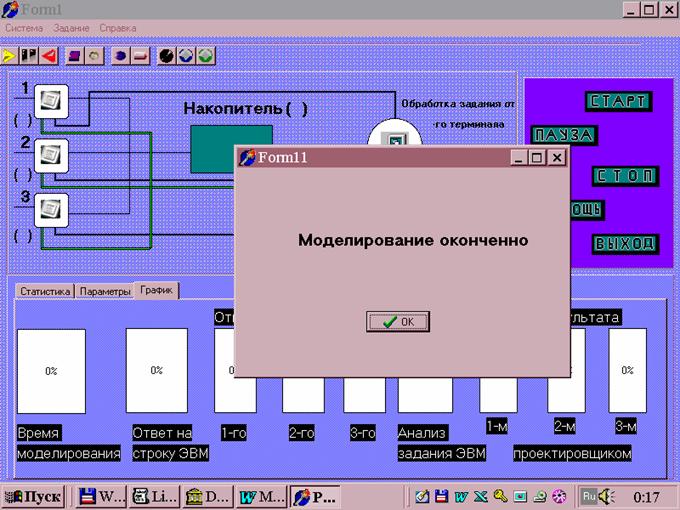Open the Система menu
The height and width of the screenshot is (510, 680).
pos(24,28)
